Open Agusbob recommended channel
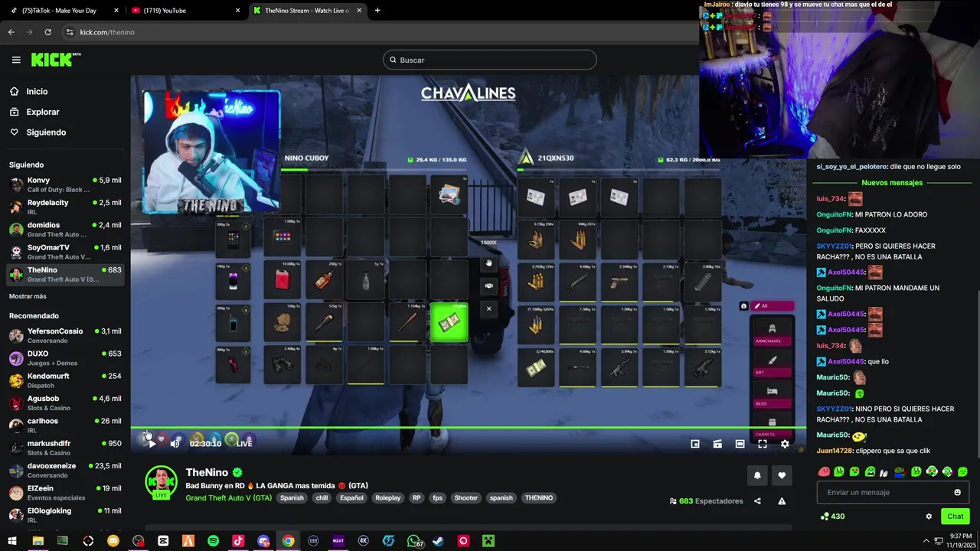 [x=65, y=403]
